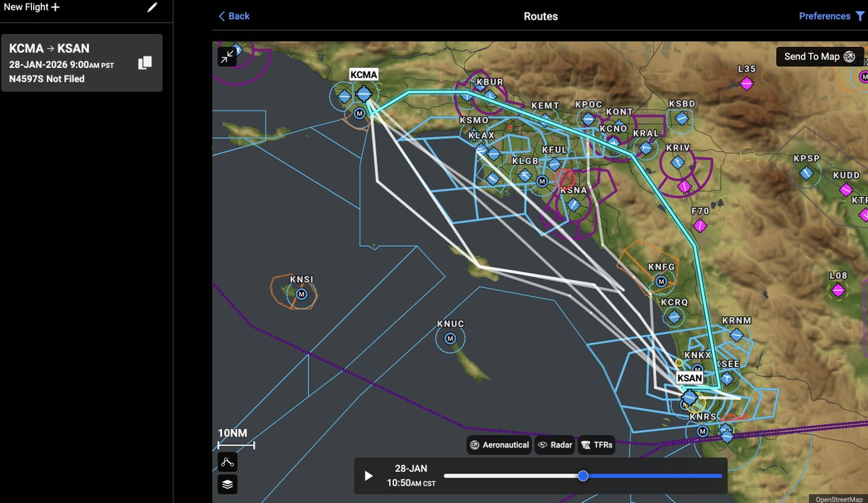Viewport: 868px width, 503px height.
Task: Toggle the Radar overlay
Action: 555,445
